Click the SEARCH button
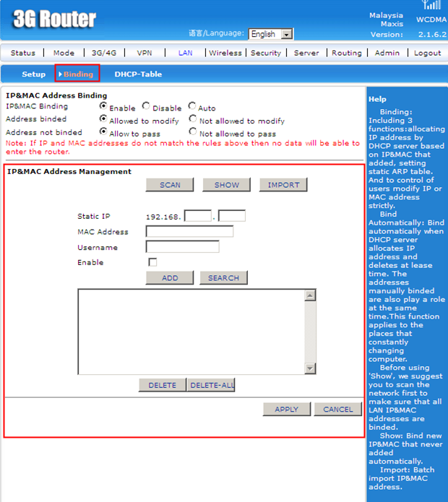This screenshot has height=502, width=448. [x=223, y=278]
